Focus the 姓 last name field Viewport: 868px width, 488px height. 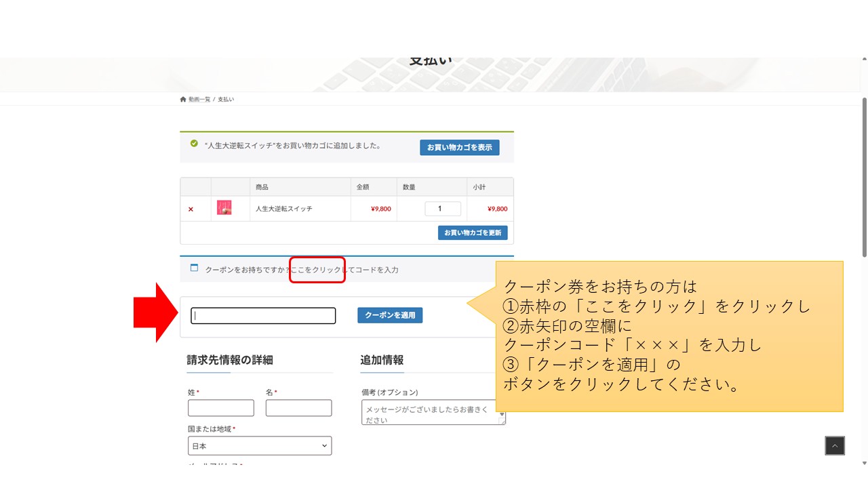tap(221, 408)
